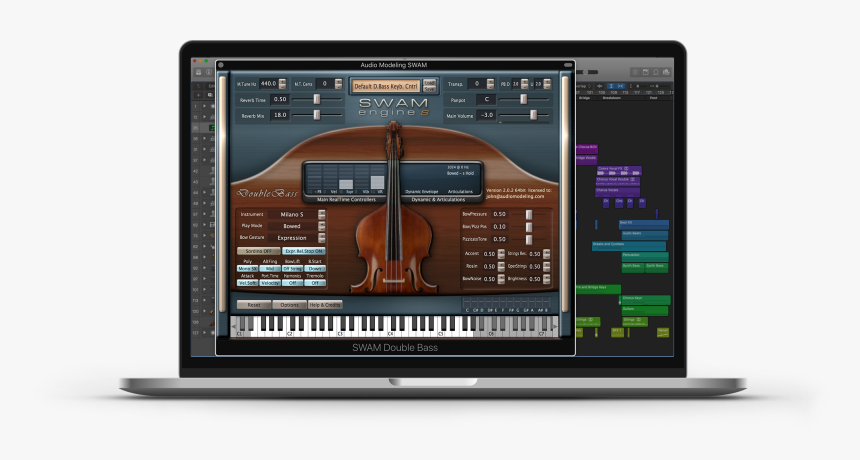Image resolution: width=860 pixels, height=460 pixels.
Task: Click the SWAM engine logo
Action: (393, 106)
